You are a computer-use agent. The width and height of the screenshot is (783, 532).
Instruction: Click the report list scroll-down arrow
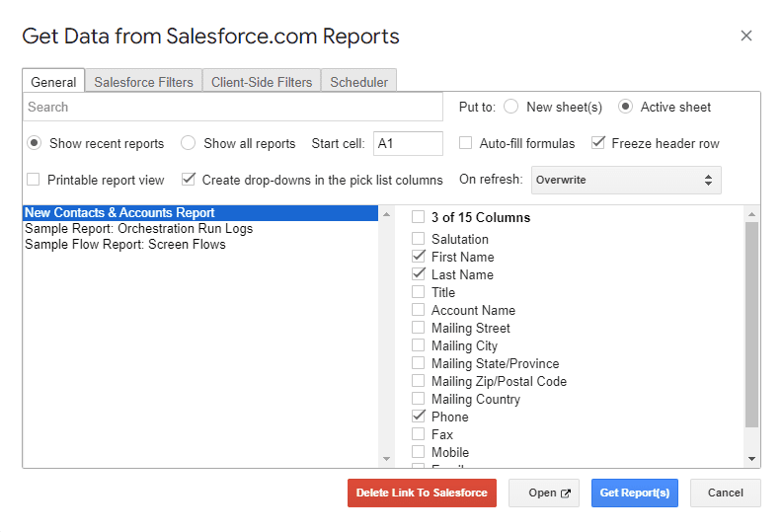pyautogui.click(x=386, y=459)
